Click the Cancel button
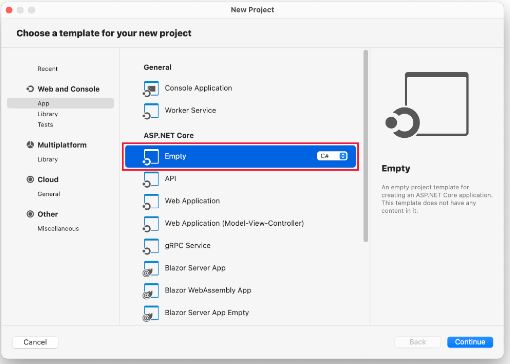The width and height of the screenshot is (510, 364). coord(35,342)
